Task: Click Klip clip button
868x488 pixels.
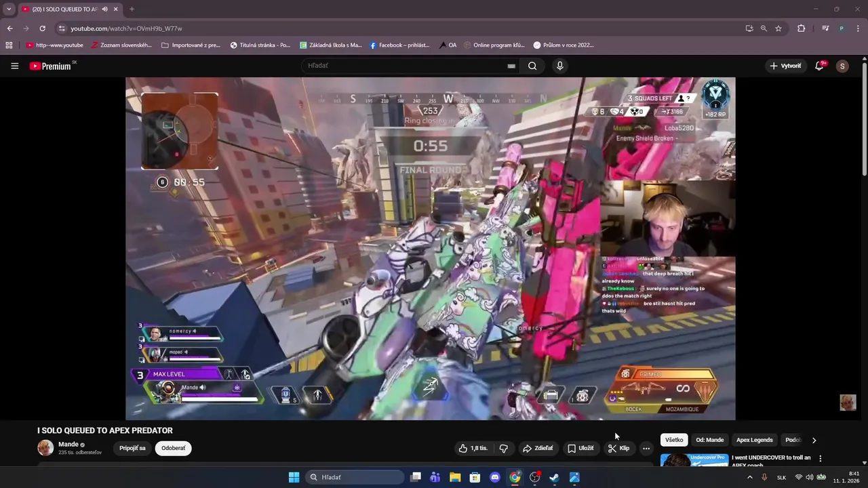Action: (619, 448)
